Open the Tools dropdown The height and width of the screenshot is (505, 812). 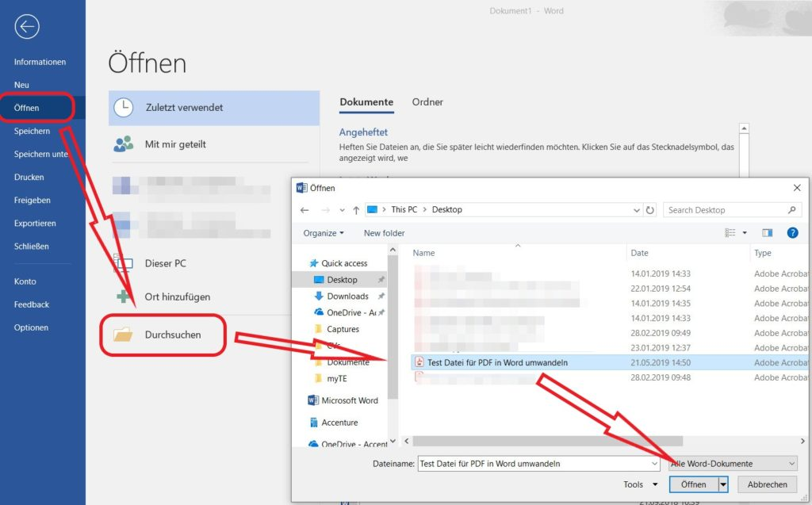click(641, 484)
